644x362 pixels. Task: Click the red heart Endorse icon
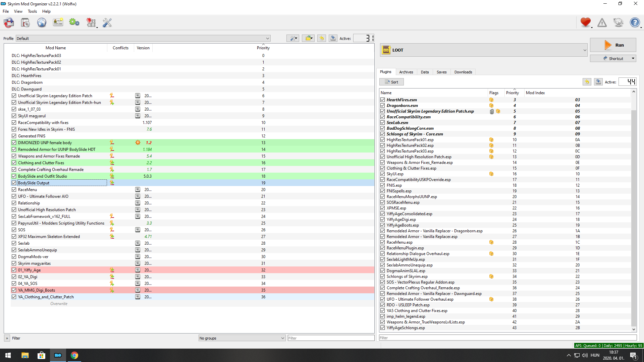click(585, 22)
